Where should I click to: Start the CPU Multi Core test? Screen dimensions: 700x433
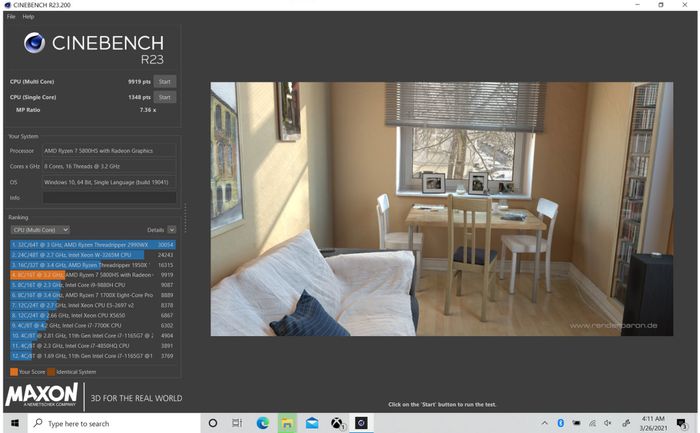point(164,82)
